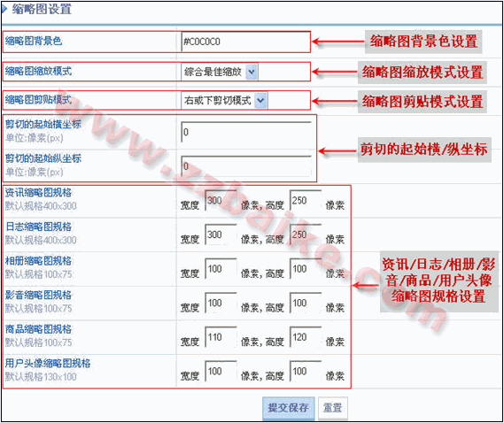
Task: Click the 提交保存 button
Action: [x=289, y=408]
